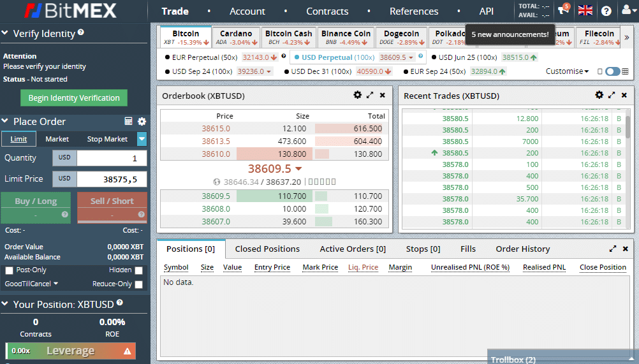
Task: Open the order type dropdown arrow
Action: pos(142,139)
